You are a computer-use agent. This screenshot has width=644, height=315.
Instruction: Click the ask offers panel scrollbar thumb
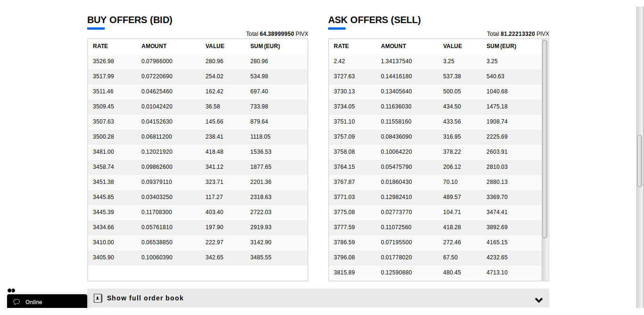545,139
